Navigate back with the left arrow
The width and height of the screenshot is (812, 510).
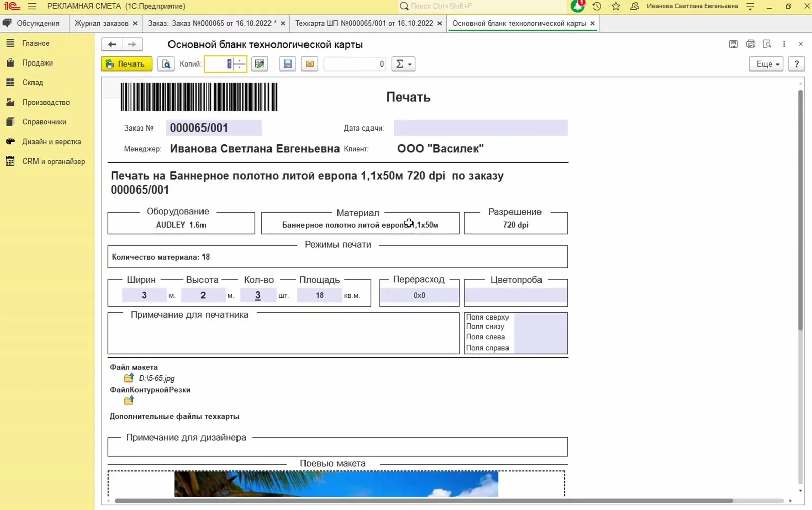(112, 44)
